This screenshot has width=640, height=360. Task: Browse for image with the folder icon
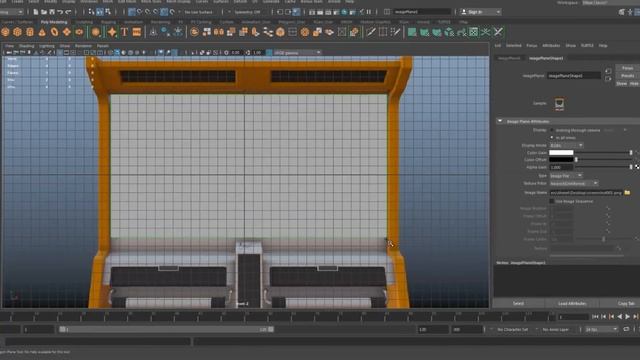627,192
